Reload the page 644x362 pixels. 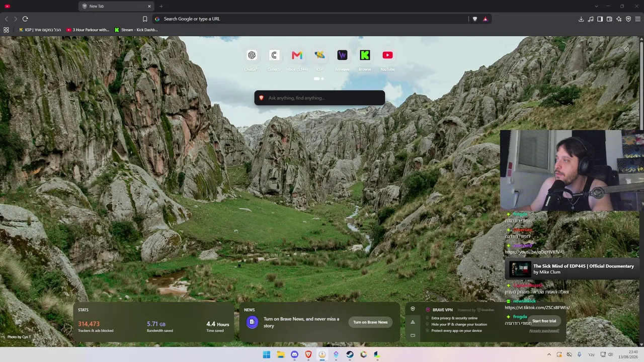[25, 19]
